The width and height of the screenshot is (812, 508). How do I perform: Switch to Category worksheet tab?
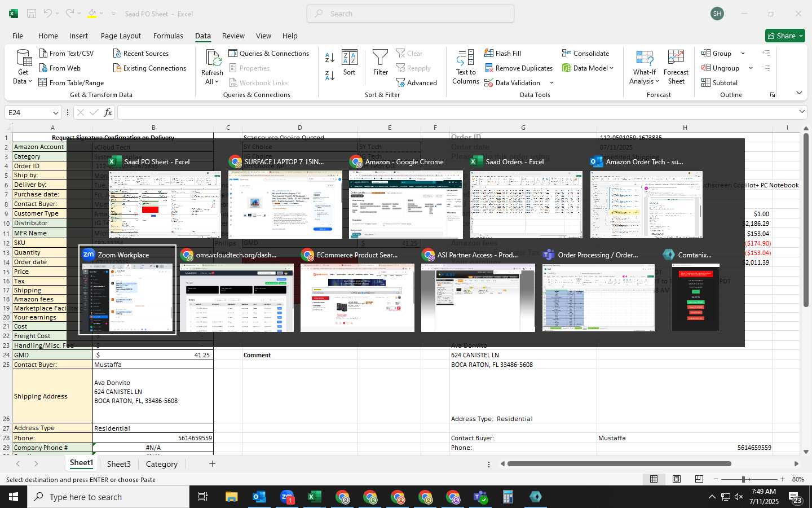tap(162, 464)
